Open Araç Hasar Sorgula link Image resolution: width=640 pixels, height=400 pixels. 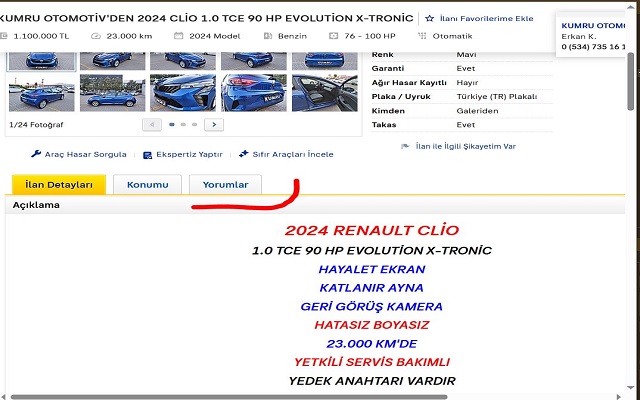(85, 154)
